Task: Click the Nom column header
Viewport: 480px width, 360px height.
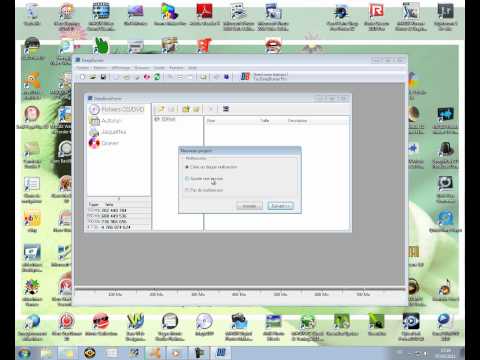Action: 211,121
